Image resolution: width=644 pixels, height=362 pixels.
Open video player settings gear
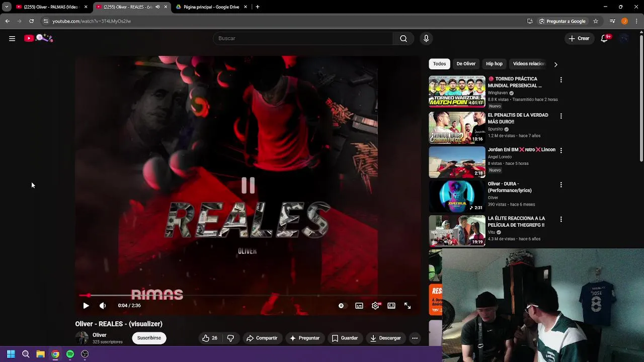pyautogui.click(x=375, y=306)
